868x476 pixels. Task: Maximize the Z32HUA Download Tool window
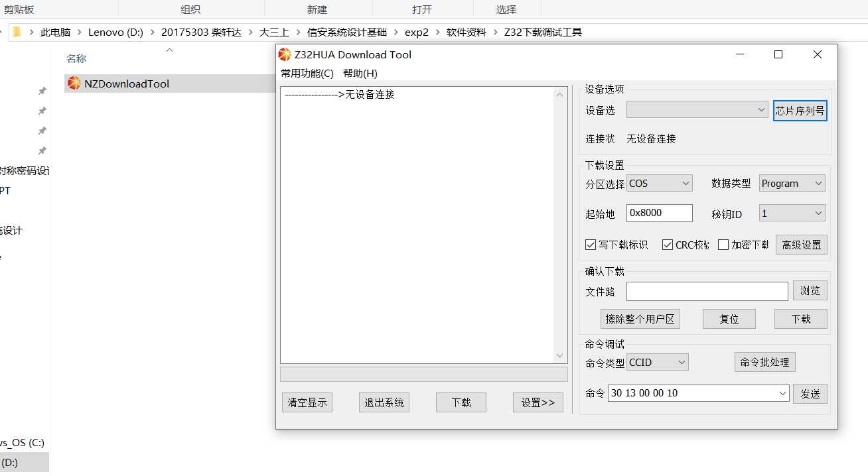(x=778, y=54)
